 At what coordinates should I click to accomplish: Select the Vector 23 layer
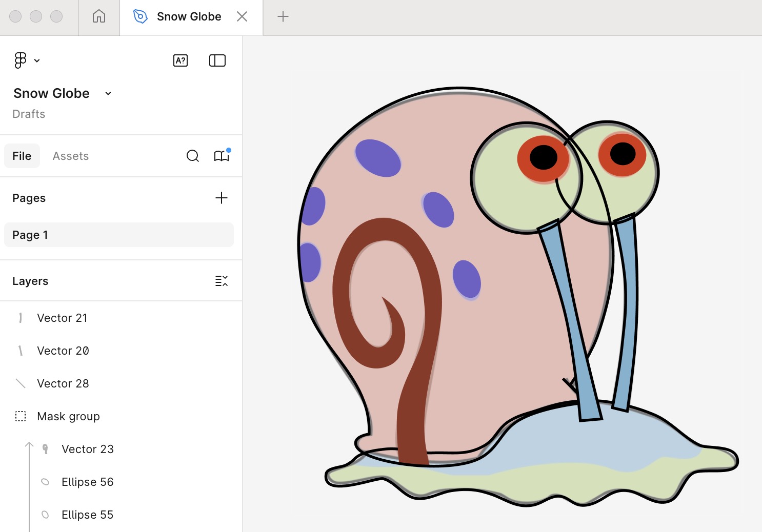tap(88, 449)
